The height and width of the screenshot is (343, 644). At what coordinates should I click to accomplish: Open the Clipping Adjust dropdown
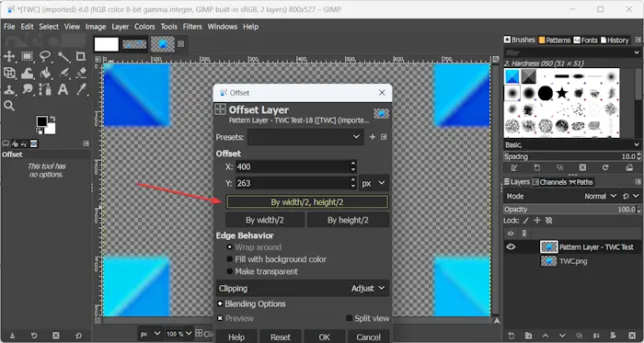[303, 289]
